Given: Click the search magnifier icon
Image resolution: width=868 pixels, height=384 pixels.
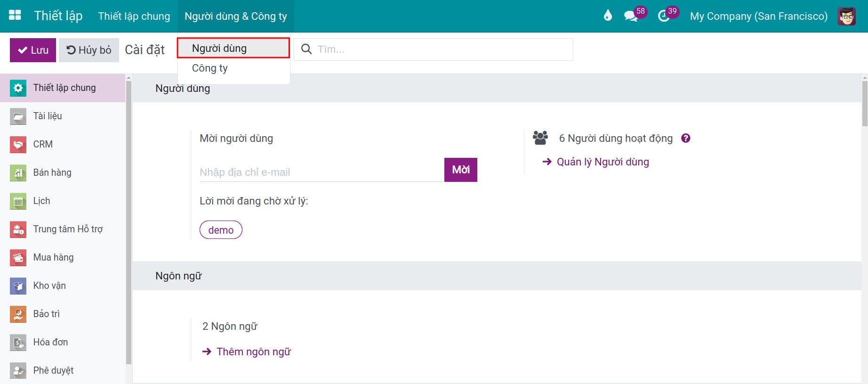Looking at the screenshot, I should 306,49.
